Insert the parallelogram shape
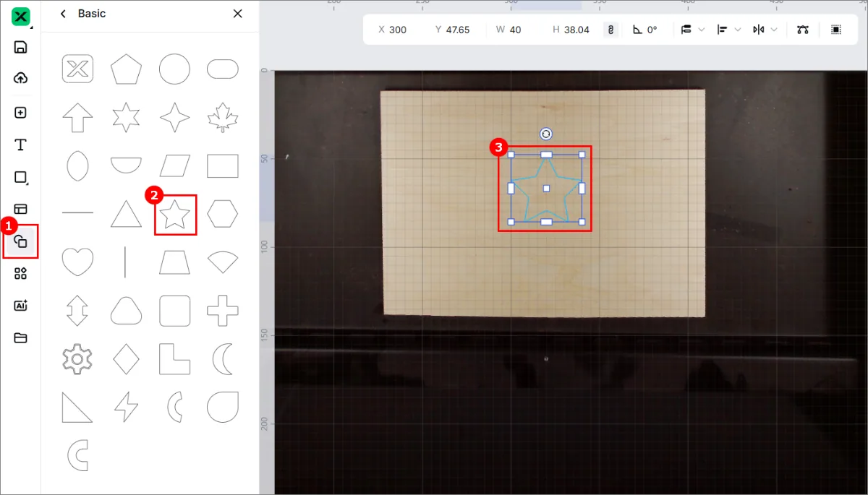Viewport: 868px width, 495px height. pyautogui.click(x=174, y=165)
